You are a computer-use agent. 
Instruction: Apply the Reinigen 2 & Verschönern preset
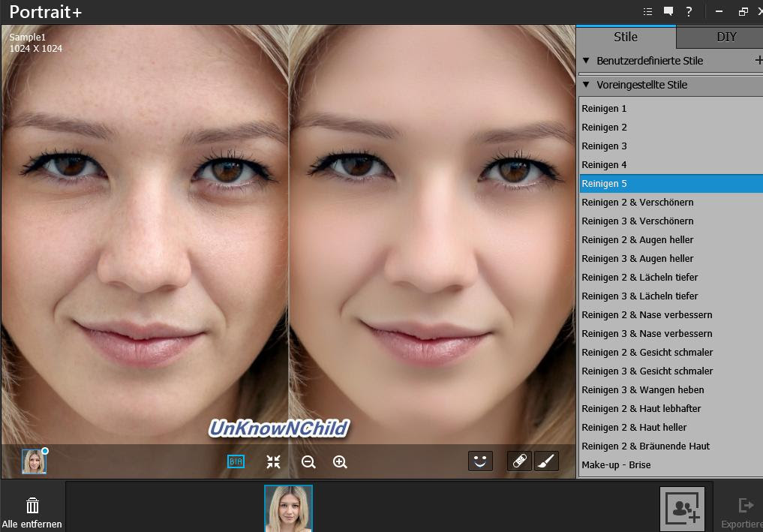pos(637,203)
